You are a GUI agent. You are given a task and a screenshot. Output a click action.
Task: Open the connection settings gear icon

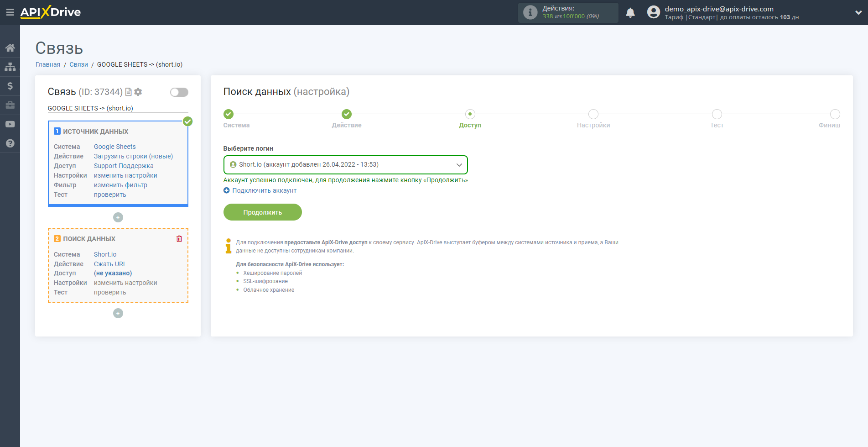pos(138,92)
